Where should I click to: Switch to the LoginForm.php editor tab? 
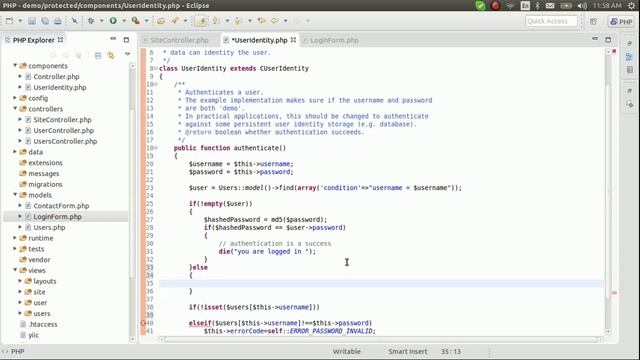pos(334,40)
